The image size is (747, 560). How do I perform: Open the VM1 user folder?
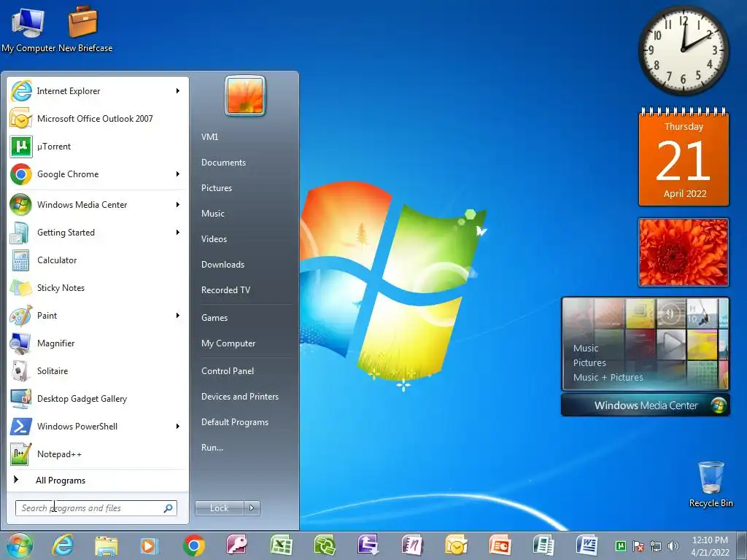pos(209,136)
